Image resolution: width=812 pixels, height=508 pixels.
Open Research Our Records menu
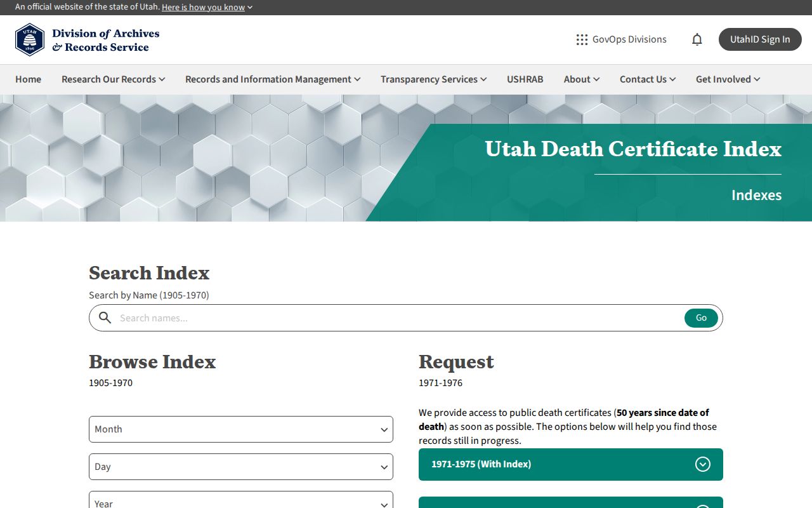[x=113, y=79]
